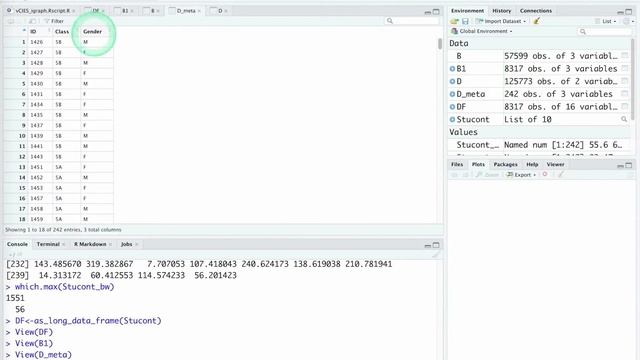Switch to the B1 data viewer tab

(x=125, y=11)
